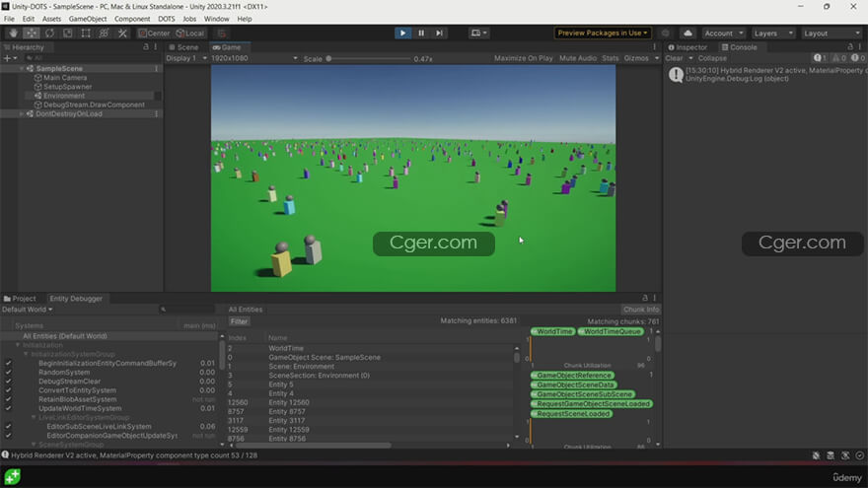Expand DontDestroyOnLoad in Hierarchy
Viewport: 868px width, 488px height.
click(22, 114)
